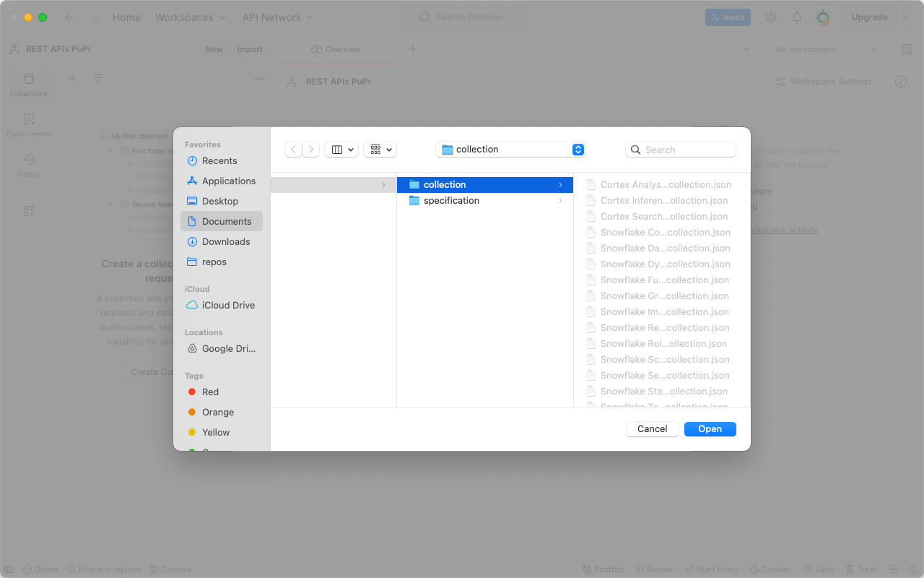Go to Applications in sidebar
924x578 pixels.
(x=228, y=181)
